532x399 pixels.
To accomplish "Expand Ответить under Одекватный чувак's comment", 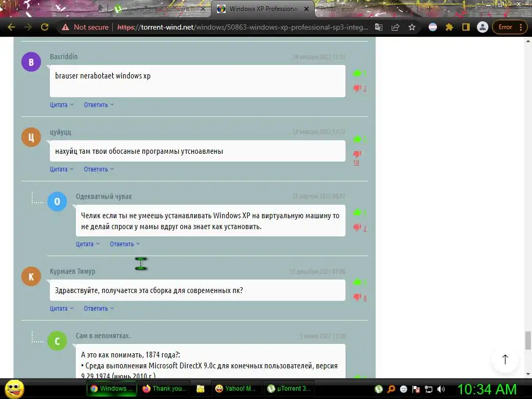I will click(125, 244).
